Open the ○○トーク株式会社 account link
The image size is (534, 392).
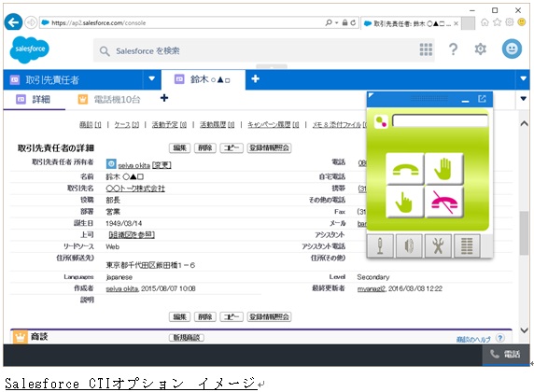(135, 189)
